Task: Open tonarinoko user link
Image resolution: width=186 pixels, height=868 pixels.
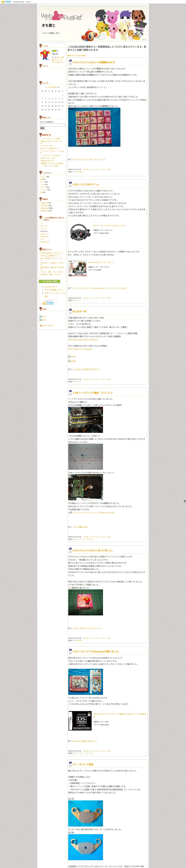Action: 44,237
